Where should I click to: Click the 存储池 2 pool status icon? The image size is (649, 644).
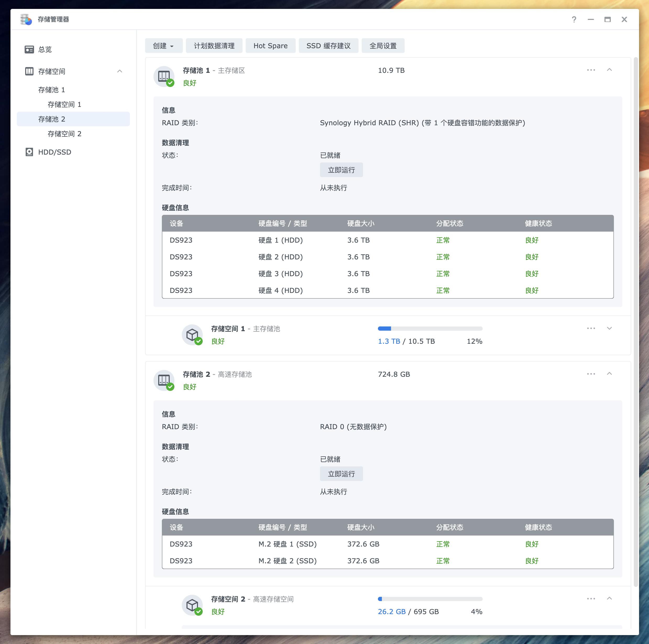pyautogui.click(x=164, y=380)
